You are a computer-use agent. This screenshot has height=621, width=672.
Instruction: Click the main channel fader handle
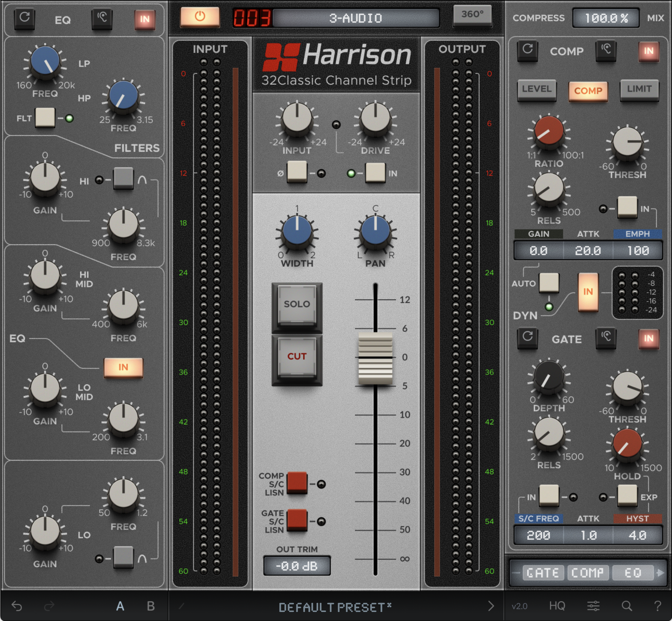[x=375, y=358]
